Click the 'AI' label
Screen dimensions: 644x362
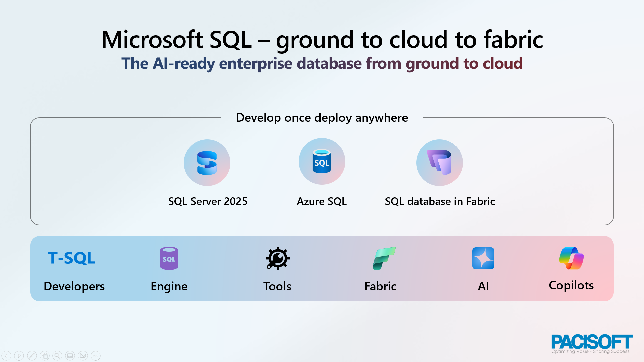coord(483,286)
